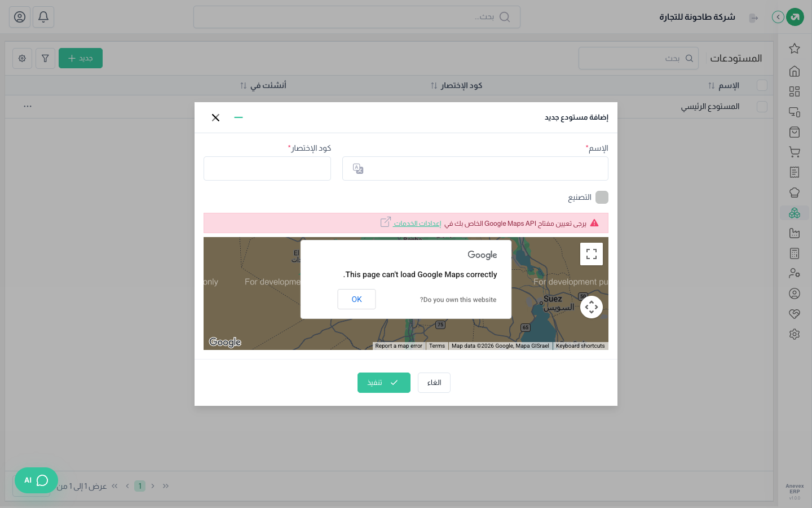Click the map camera pan control
Image resolution: width=812 pixels, height=508 pixels.
click(x=592, y=307)
